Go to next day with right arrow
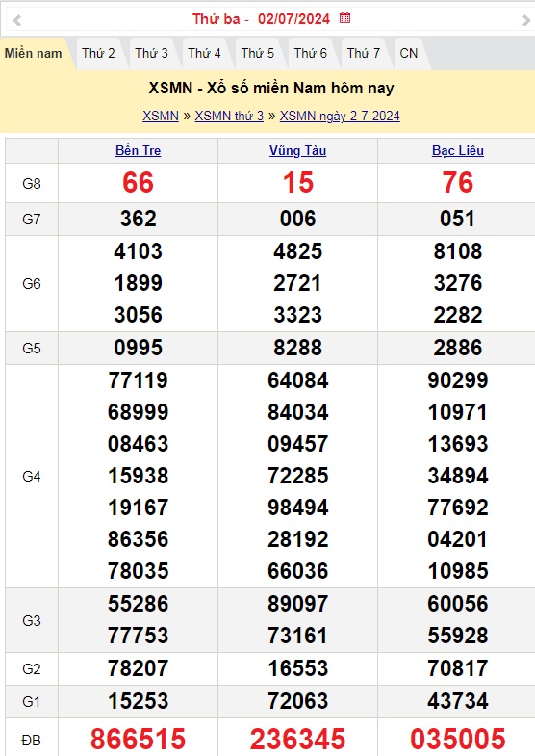This screenshot has width=535, height=756. tap(525, 20)
